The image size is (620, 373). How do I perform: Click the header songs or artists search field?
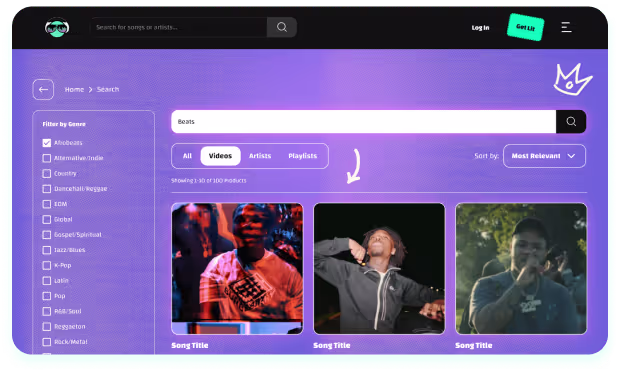[179, 27]
